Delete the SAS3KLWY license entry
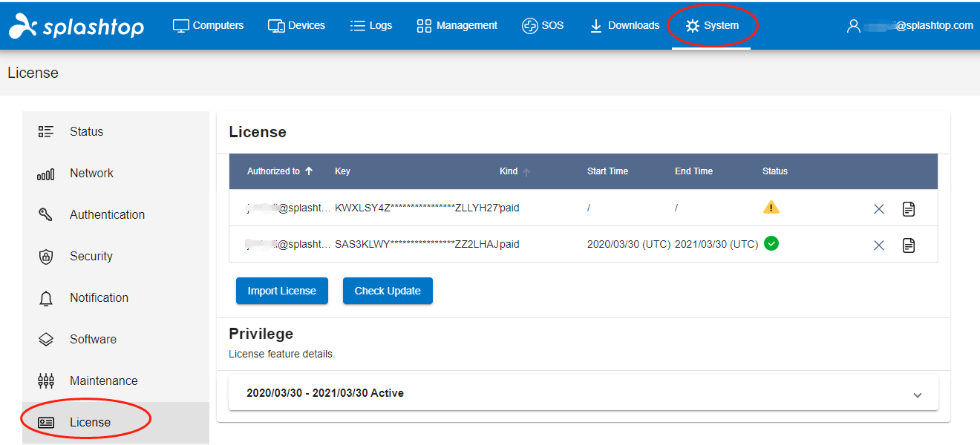Viewport: 980px width, 445px height. click(878, 244)
